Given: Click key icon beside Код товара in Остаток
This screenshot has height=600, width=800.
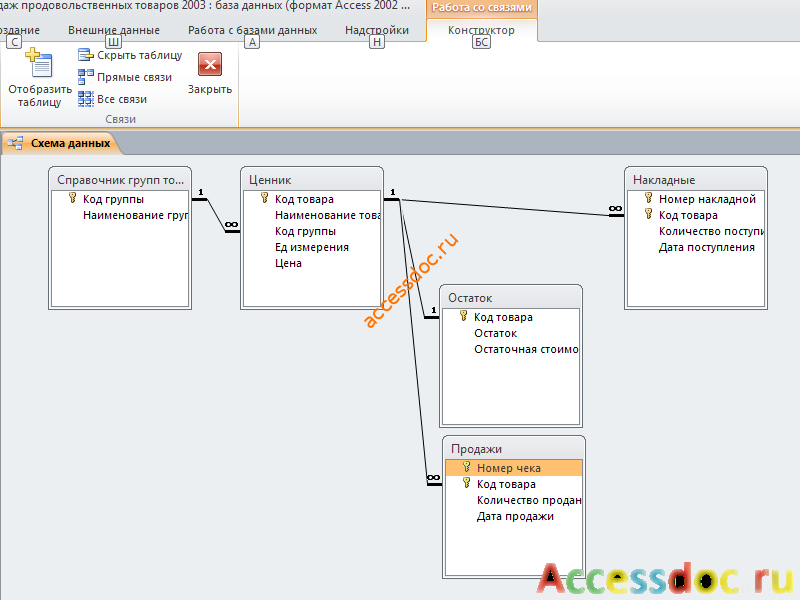Looking at the screenshot, I should coord(463,316).
